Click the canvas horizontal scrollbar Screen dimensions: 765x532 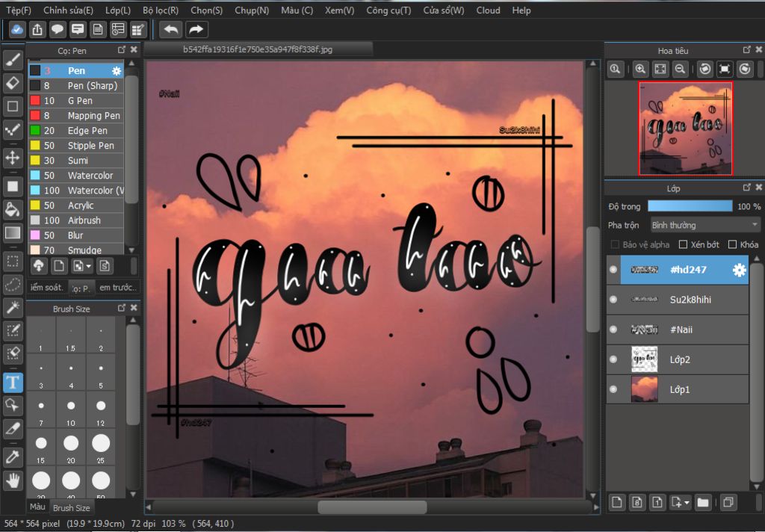pyautogui.click(x=372, y=507)
